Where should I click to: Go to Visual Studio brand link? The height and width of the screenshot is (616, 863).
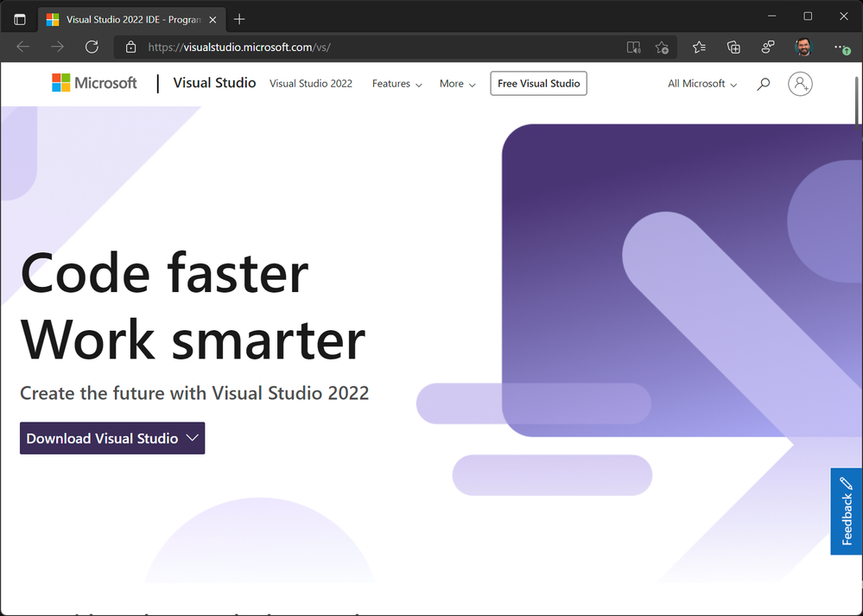click(214, 83)
